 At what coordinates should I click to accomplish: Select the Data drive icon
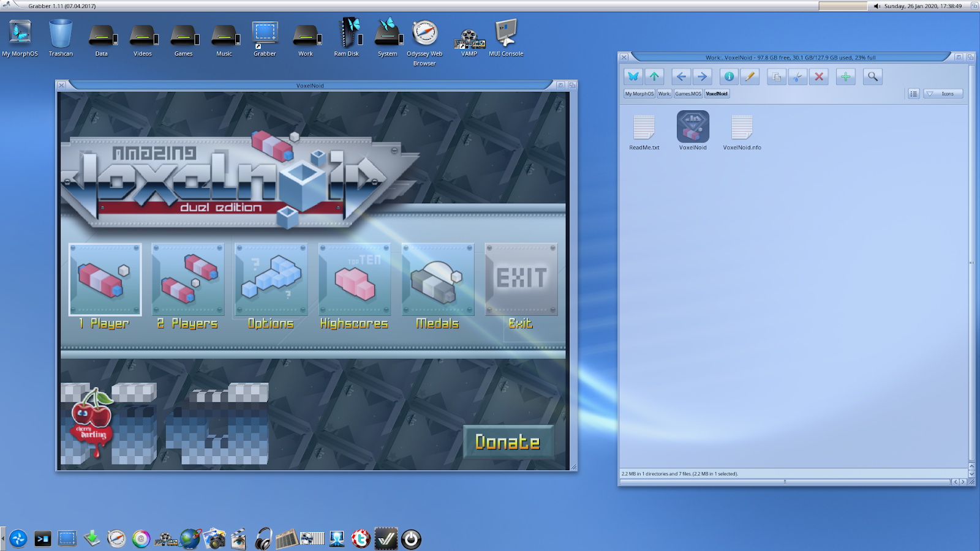(x=102, y=40)
